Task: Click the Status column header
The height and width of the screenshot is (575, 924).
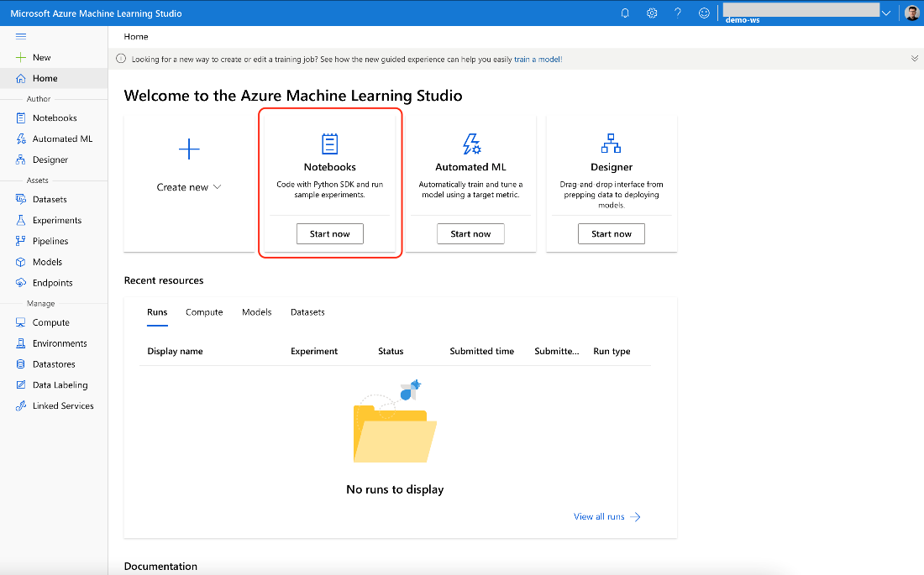Action: click(x=391, y=351)
